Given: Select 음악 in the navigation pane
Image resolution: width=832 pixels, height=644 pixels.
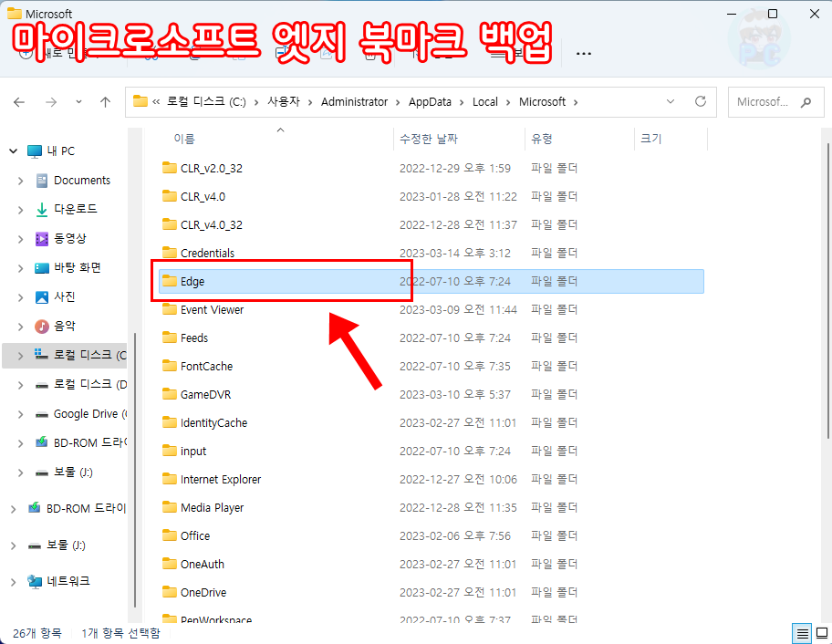Looking at the screenshot, I should click(64, 326).
